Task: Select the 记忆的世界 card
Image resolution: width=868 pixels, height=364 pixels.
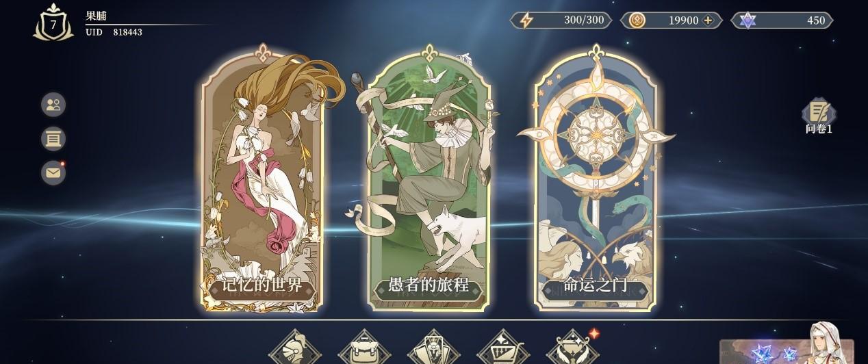Action: tap(261, 181)
